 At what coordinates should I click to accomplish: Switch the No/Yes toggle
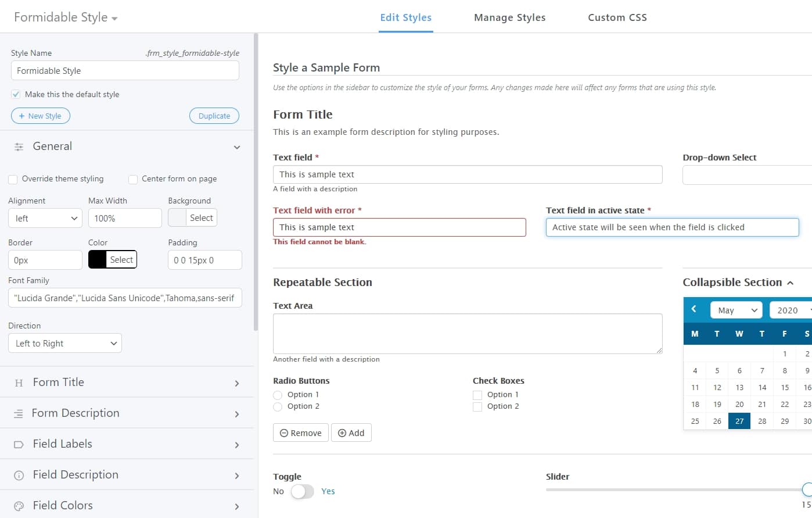302,492
